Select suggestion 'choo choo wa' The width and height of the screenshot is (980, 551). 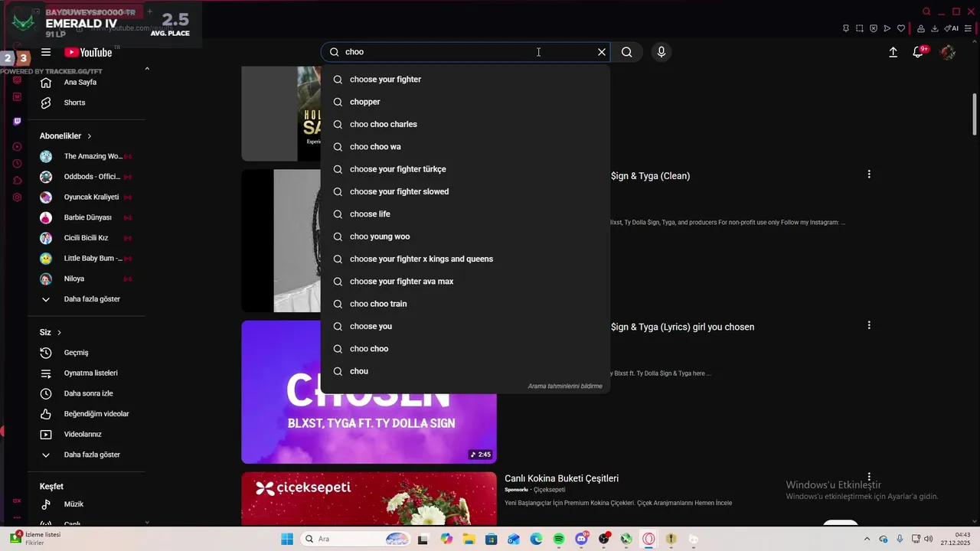coord(465,147)
